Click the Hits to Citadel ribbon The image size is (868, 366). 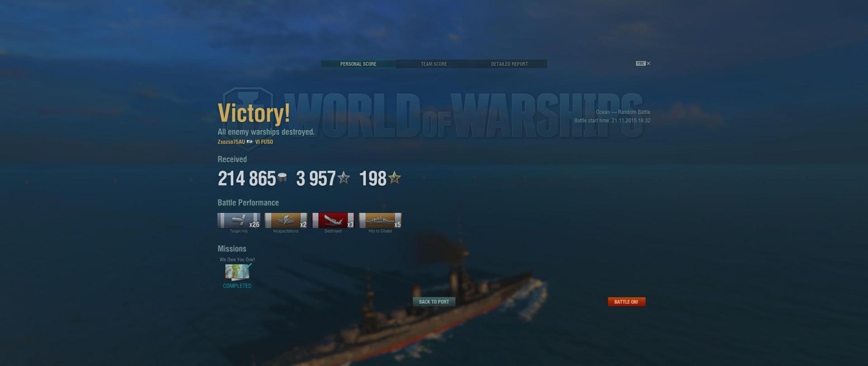pyautogui.click(x=380, y=221)
